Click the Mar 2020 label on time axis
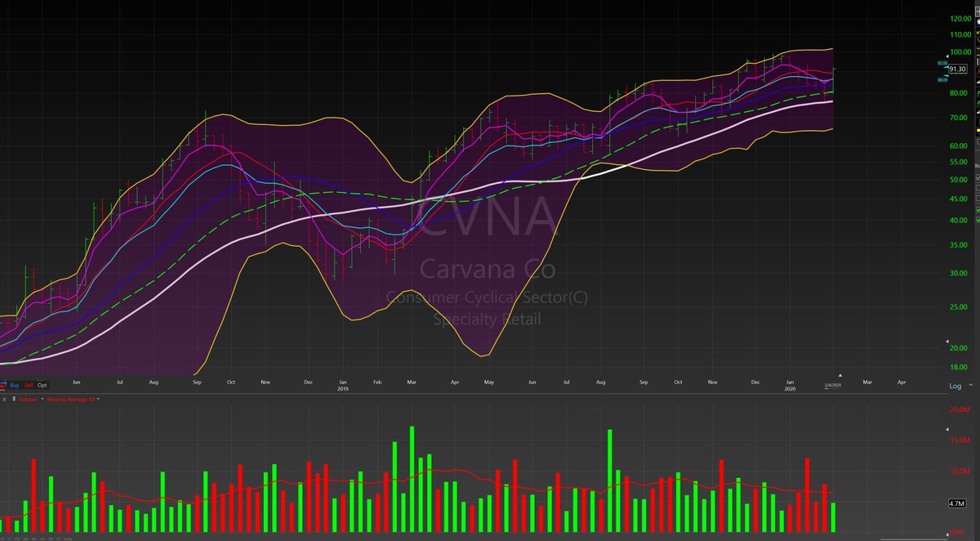 pyautogui.click(x=867, y=382)
